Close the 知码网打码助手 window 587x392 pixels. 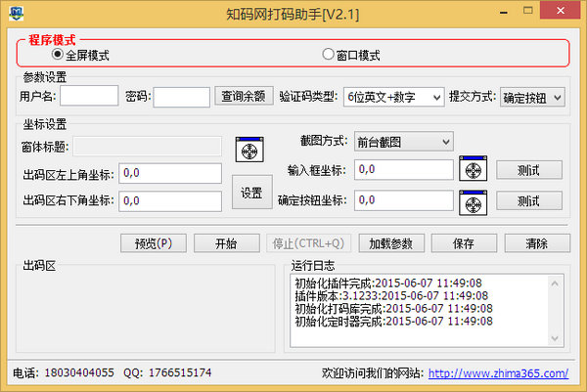tap(561, 10)
